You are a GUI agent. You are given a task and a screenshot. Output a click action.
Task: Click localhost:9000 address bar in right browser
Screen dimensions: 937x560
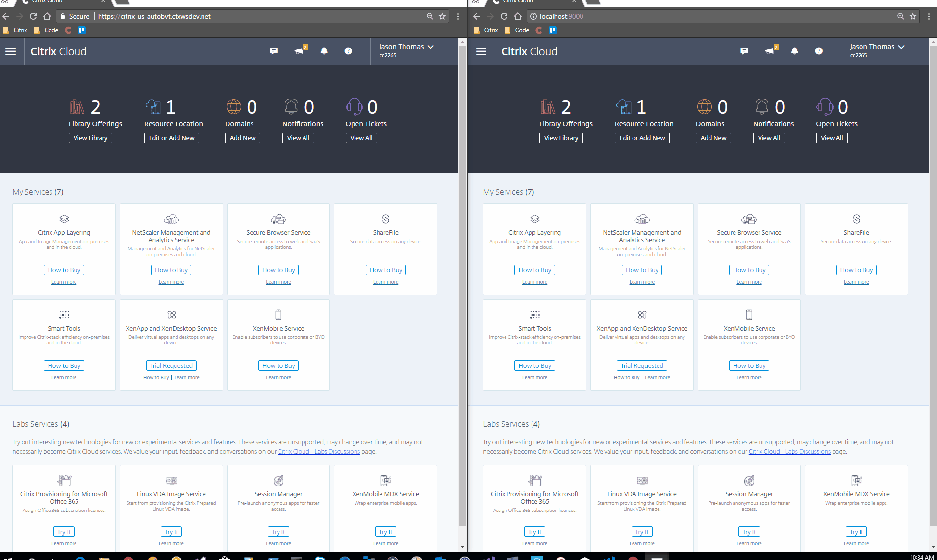click(x=561, y=16)
